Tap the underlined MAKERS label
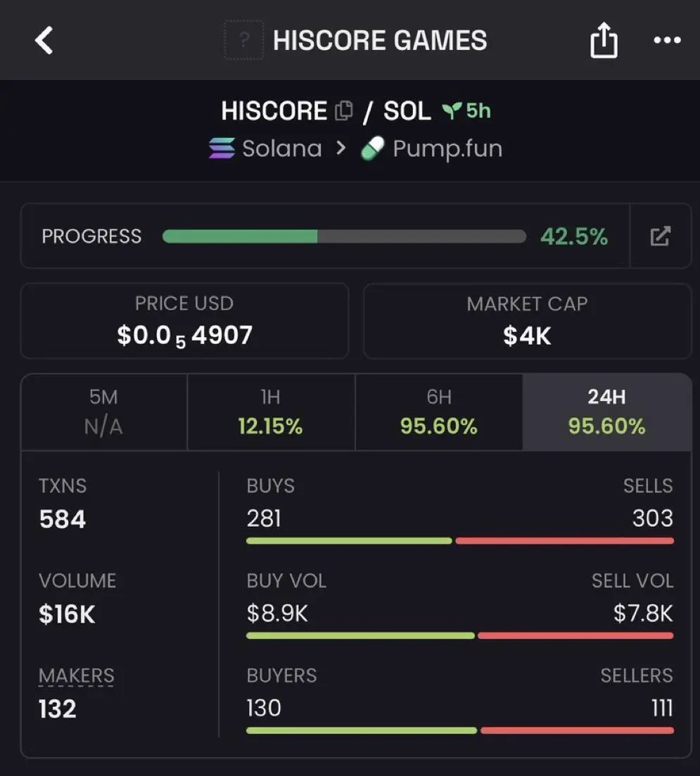700x776 pixels. pos(76,675)
